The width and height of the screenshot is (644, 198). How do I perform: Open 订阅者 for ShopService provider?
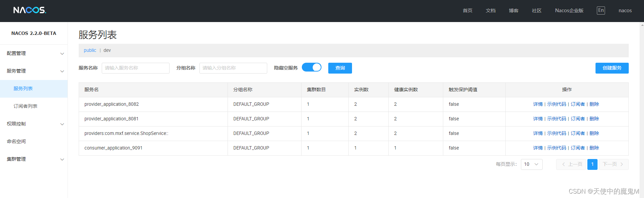point(578,133)
